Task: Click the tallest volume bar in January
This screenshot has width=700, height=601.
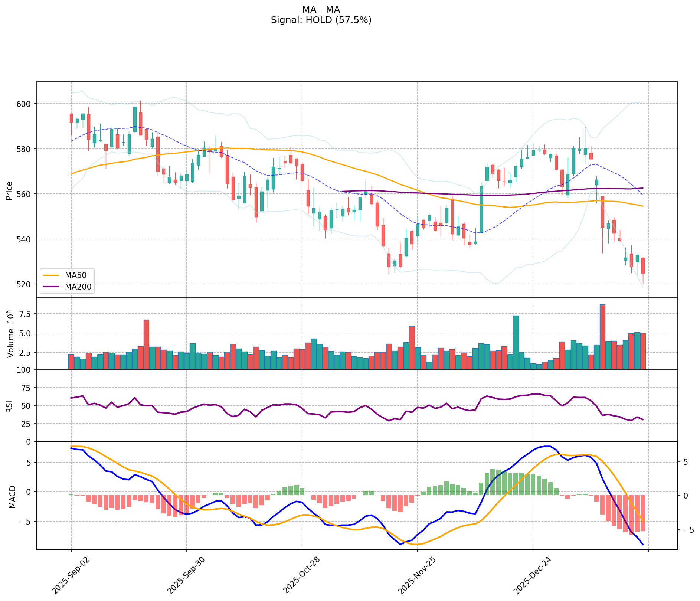Action: click(x=602, y=336)
